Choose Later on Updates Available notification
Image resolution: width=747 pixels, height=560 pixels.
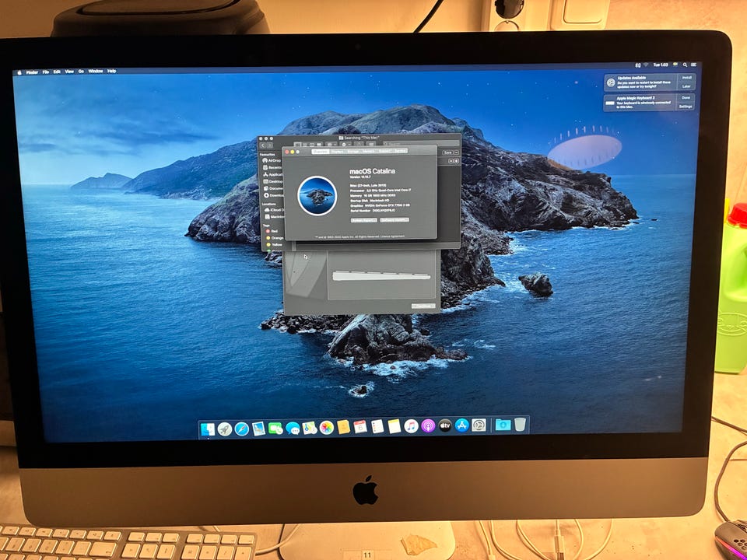coord(686,86)
